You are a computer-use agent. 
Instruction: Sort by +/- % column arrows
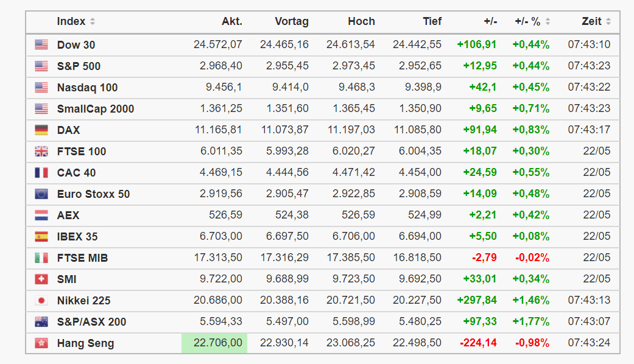548,22
